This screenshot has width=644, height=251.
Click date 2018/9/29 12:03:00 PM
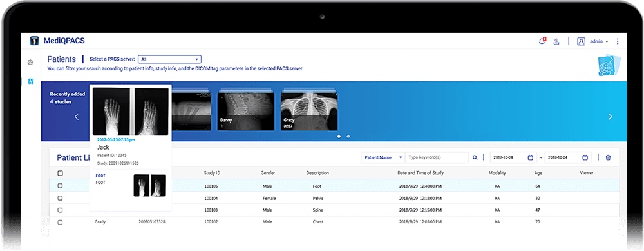pos(421,222)
